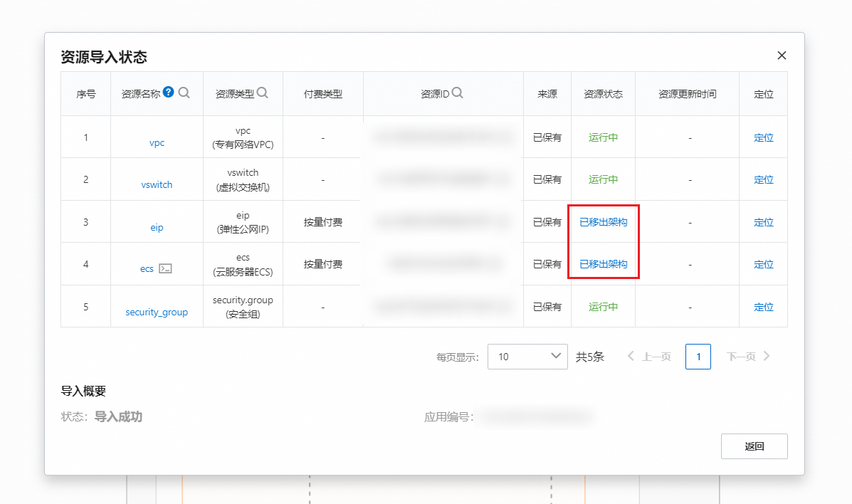Select the 运行中 status in vswitch row
Image resolution: width=852 pixels, height=504 pixels.
[603, 180]
